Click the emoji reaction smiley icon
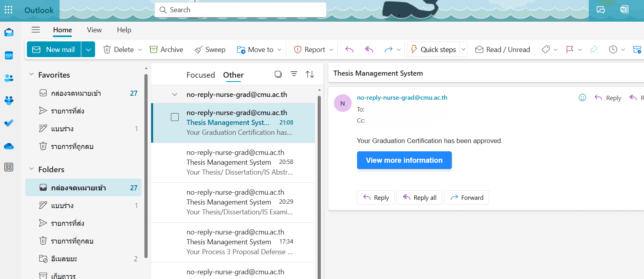Screen dimensions: 644x279 coord(582,98)
